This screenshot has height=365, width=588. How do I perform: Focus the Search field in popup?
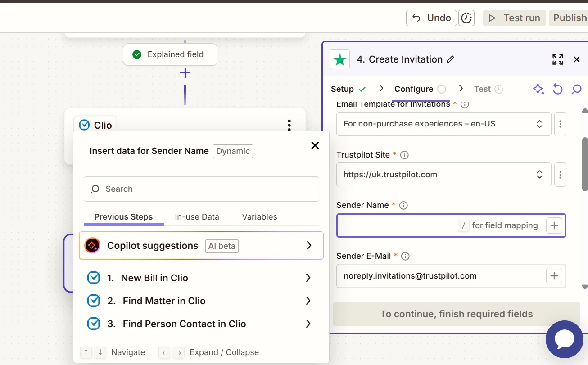click(201, 189)
